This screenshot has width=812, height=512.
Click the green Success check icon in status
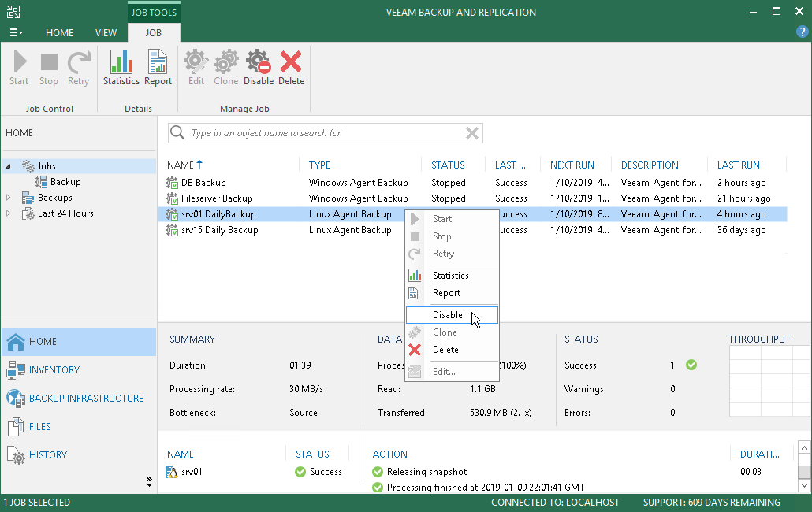click(691, 365)
